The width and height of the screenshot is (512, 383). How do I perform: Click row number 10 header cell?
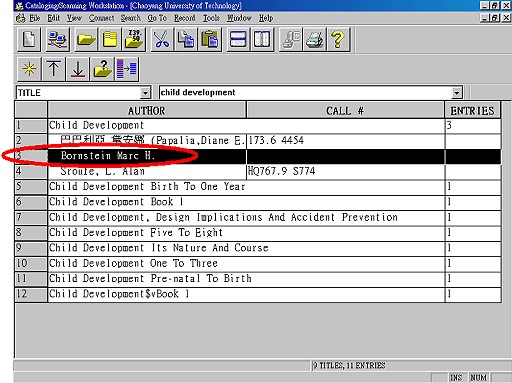click(31, 263)
